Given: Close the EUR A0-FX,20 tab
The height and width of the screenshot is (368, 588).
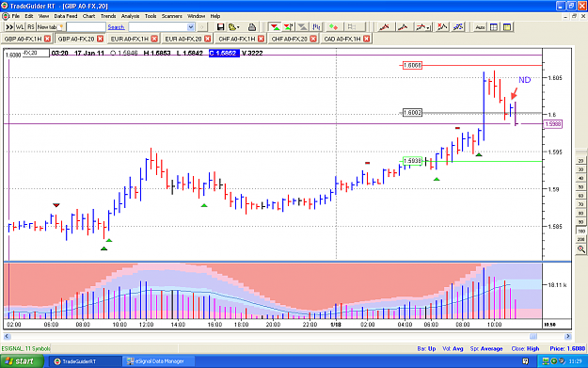Looking at the screenshot, I should coord(207,39).
